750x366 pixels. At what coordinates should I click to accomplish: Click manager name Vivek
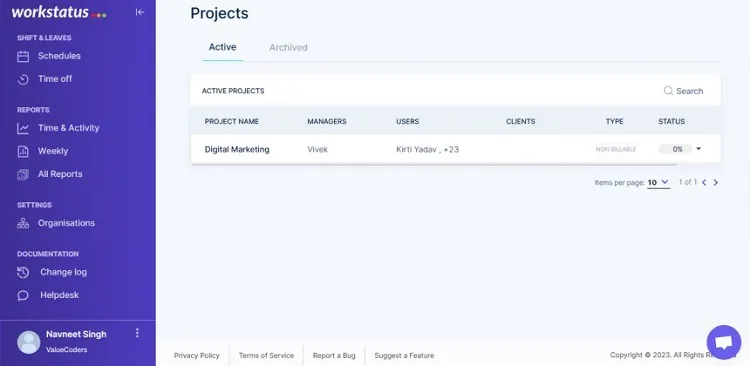pyautogui.click(x=318, y=149)
